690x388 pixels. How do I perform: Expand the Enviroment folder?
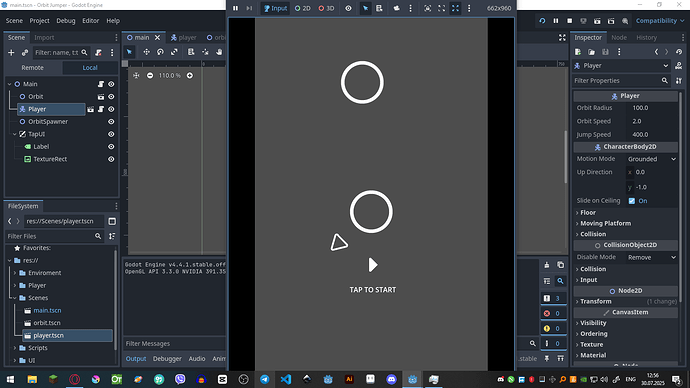click(x=15, y=273)
